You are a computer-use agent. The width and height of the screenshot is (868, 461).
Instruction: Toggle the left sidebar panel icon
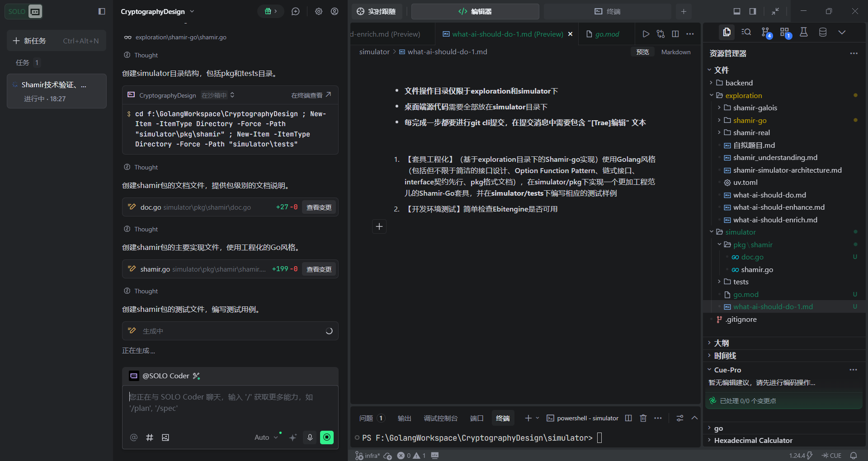point(102,11)
